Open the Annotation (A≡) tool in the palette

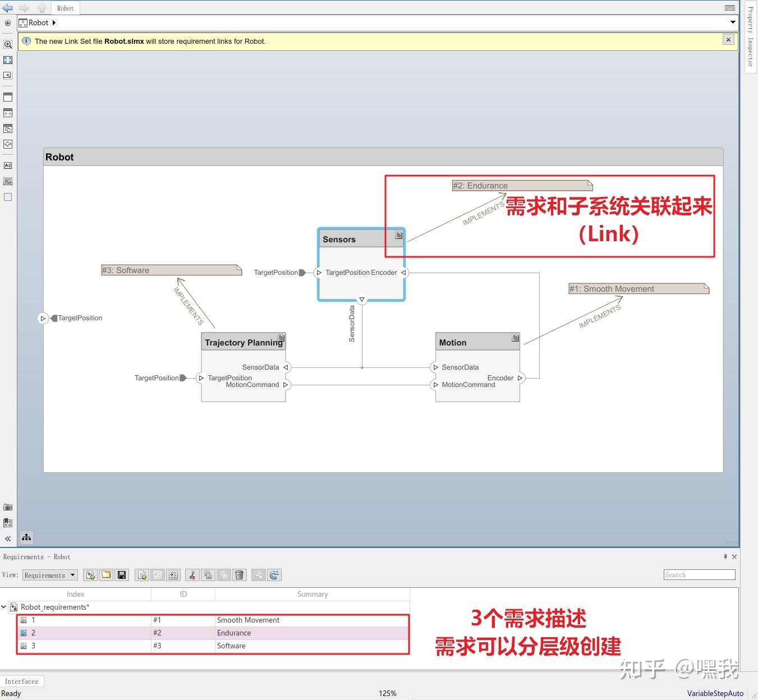click(x=8, y=165)
